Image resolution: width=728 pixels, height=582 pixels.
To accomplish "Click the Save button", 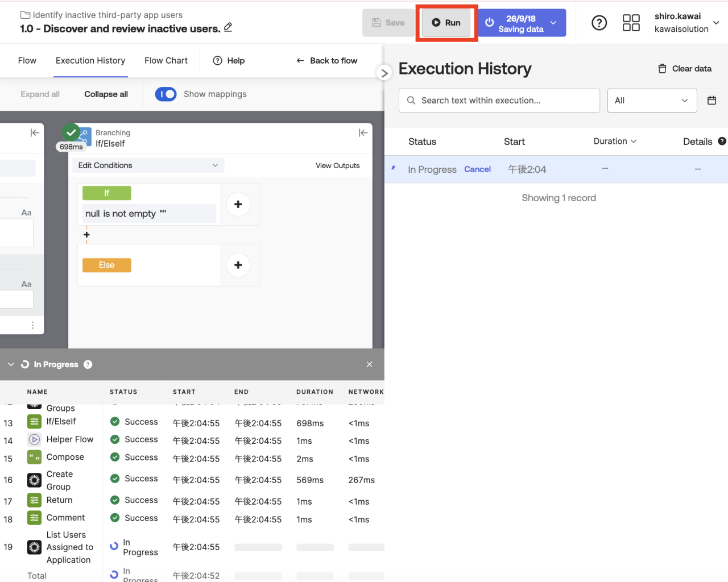I will tap(388, 23).
